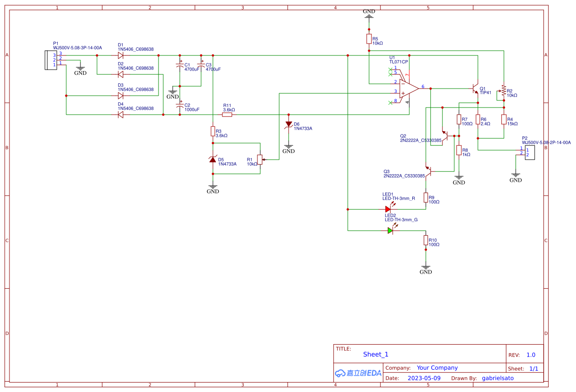Screen dimensions: 576x392
Task: Select the green LED2 symbol
Action: point(390,231)
